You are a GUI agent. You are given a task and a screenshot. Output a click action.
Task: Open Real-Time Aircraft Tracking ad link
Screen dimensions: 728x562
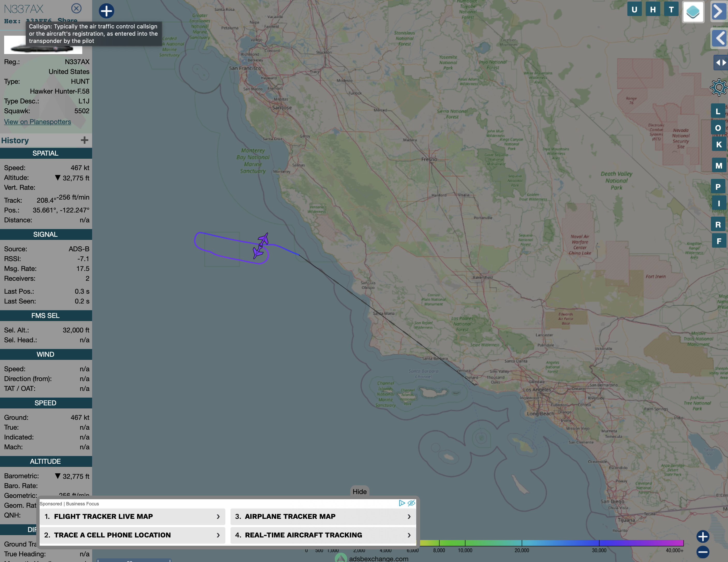click(323, 535)
